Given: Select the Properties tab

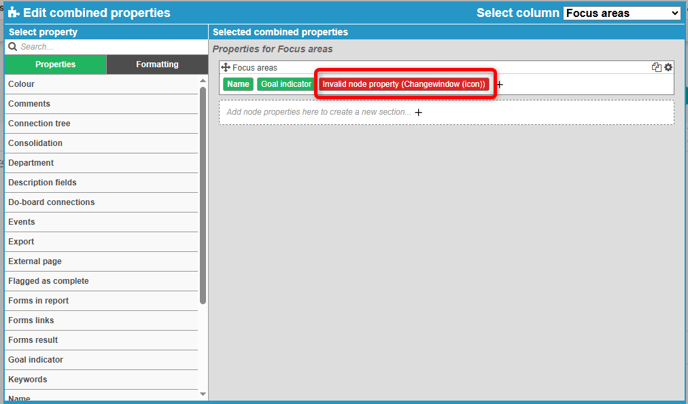Looking at the screenshot, I should click(55, 65).
